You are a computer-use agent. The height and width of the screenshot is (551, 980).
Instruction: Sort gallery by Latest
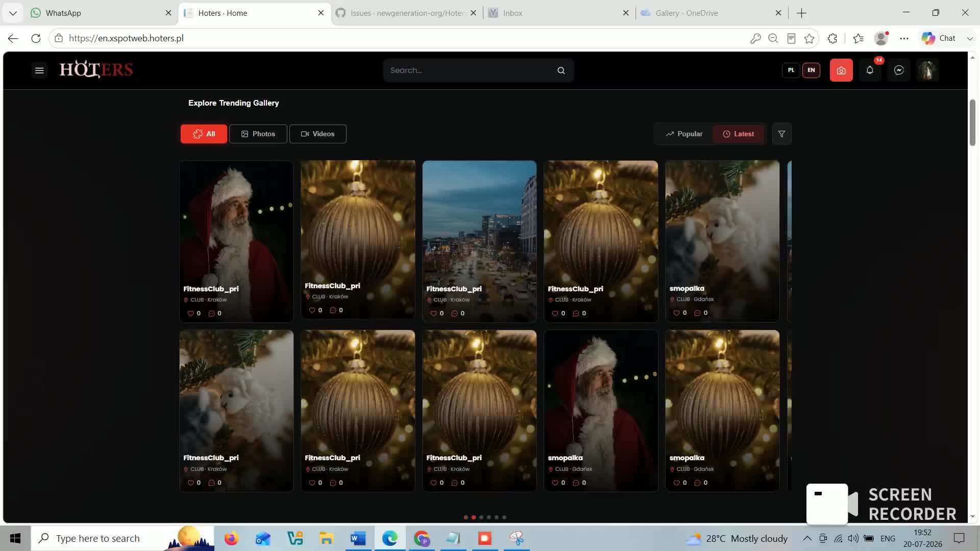739,134
